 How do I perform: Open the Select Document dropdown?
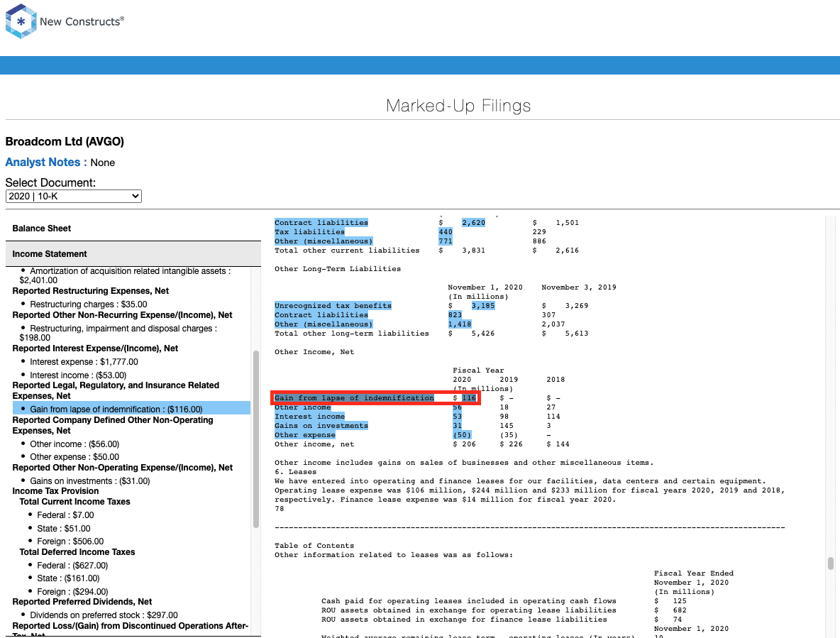pos(73,196)
